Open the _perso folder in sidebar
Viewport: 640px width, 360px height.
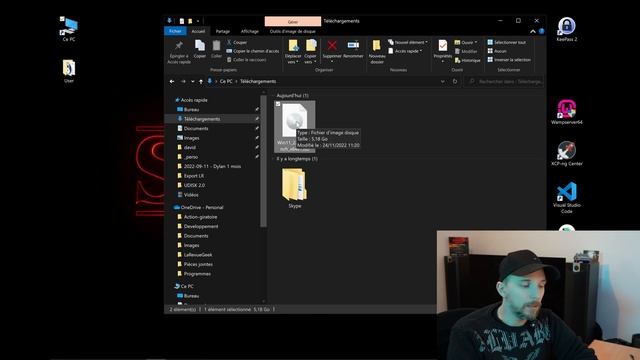191,157
